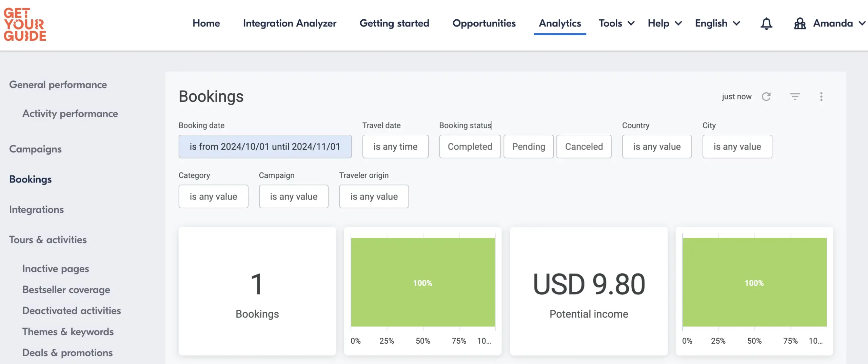Open Campaigns in the sidebar
Screen dimensions: 868x364
[35, 149]
